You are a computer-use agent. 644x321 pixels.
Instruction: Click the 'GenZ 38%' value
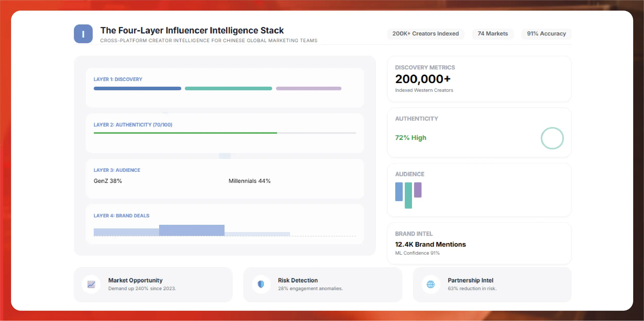108,181
